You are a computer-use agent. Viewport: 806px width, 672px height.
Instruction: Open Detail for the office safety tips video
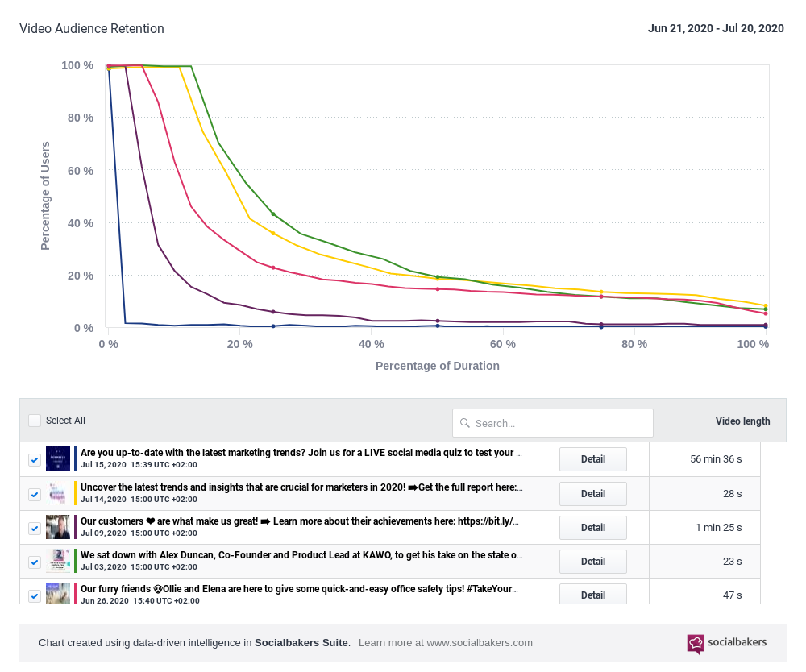coord(592,595)
